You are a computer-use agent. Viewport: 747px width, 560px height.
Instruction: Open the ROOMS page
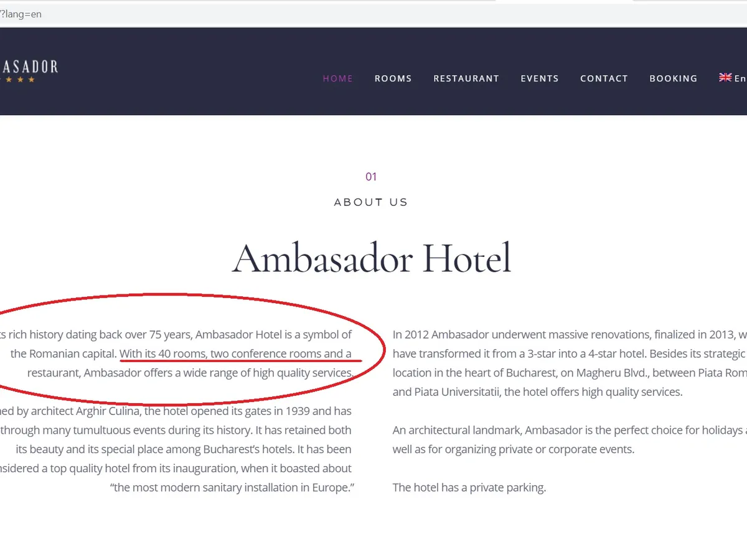pyautogui.click(x=393, y=78)
